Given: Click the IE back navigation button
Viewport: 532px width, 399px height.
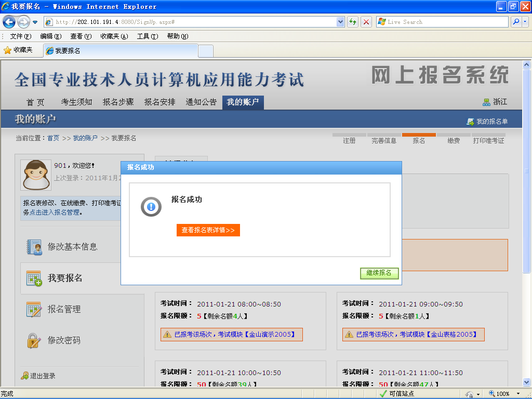Looking at the screenshot, I should coord(9,22).
